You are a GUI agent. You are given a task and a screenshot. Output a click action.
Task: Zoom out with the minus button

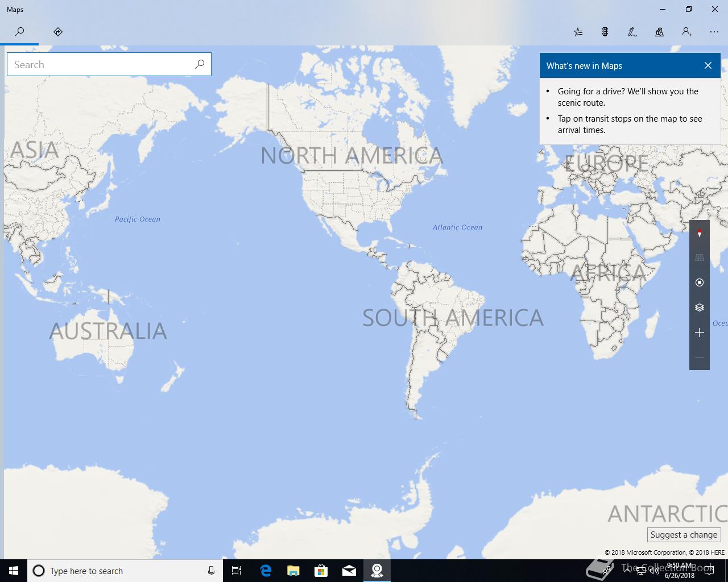pyautogui.click(x=700, y=357)
